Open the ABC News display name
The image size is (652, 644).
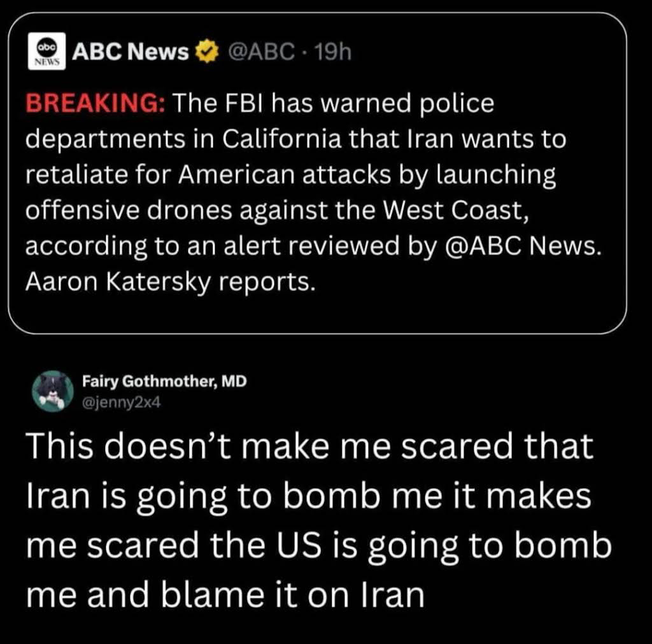[x=130, y=52]
